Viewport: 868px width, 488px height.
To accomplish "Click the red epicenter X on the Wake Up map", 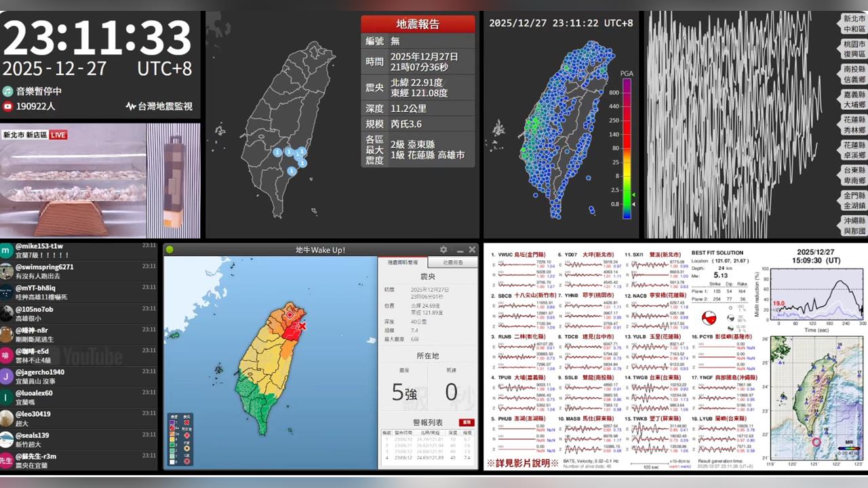I will tap(302, 325).
